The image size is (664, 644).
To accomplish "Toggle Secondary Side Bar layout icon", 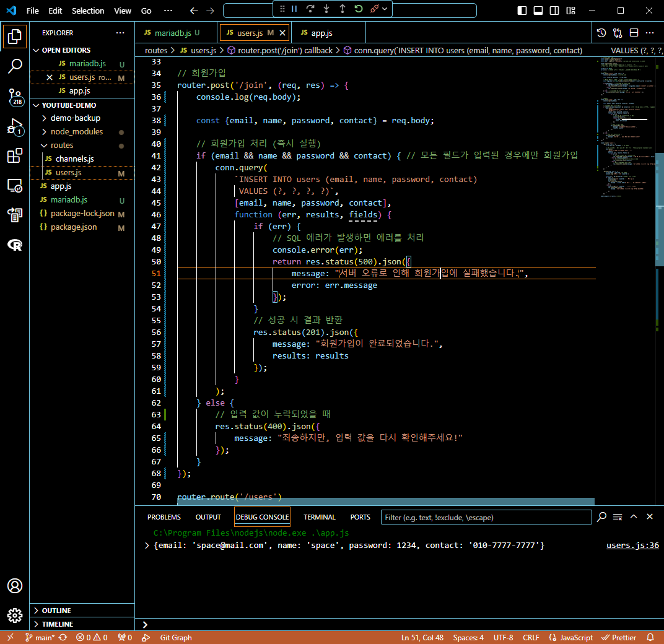I will 554,11.
